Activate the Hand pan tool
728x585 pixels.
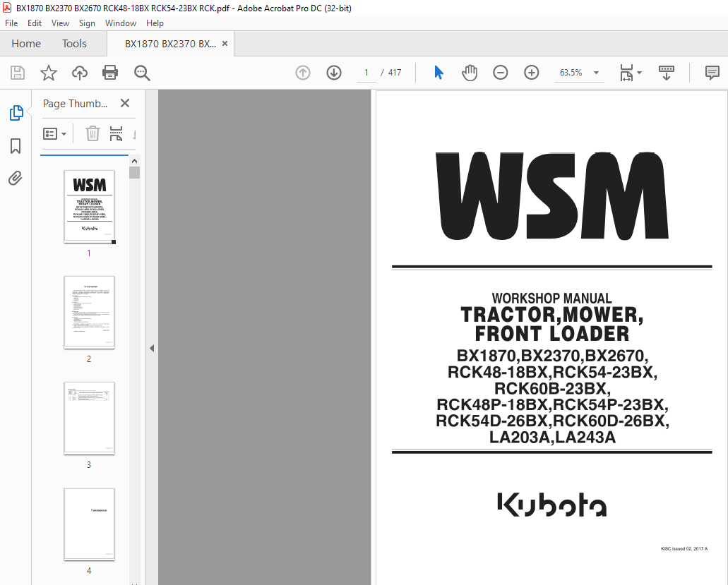(x=470, y=73)
